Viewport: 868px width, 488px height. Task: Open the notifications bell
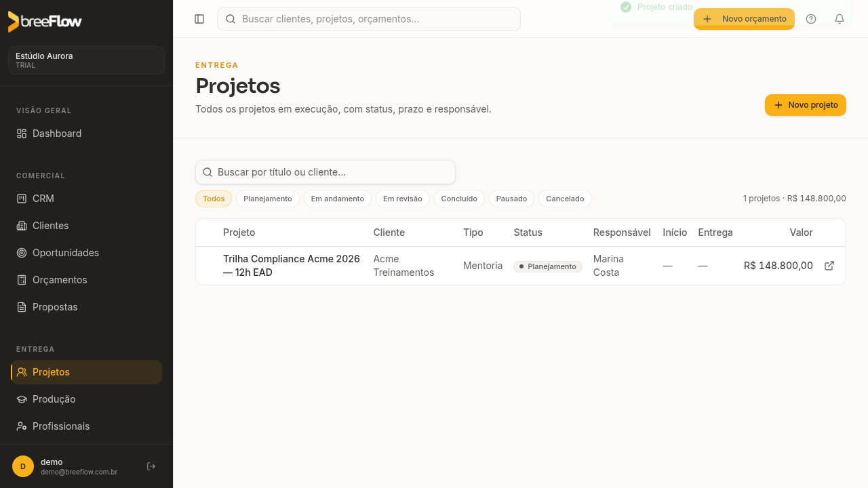[x=840, y=19]
